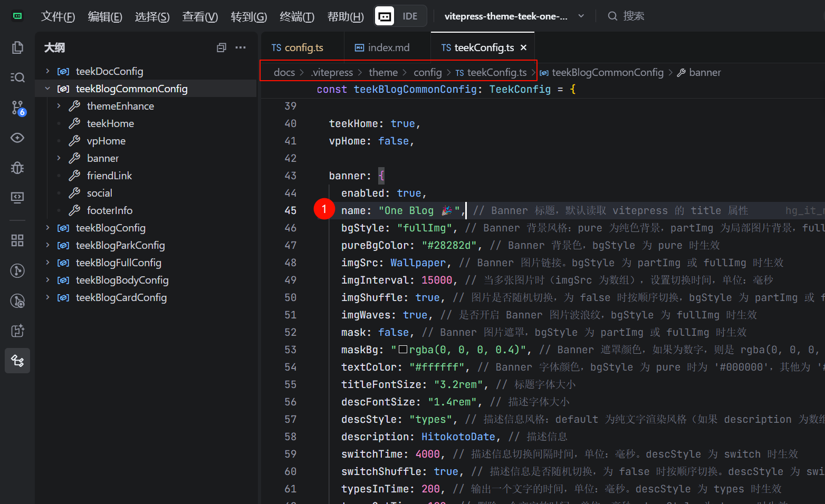Open the remote monitor icon in activity bar
The height and width of the screenshot is (504, 825).
pos(17,198)
